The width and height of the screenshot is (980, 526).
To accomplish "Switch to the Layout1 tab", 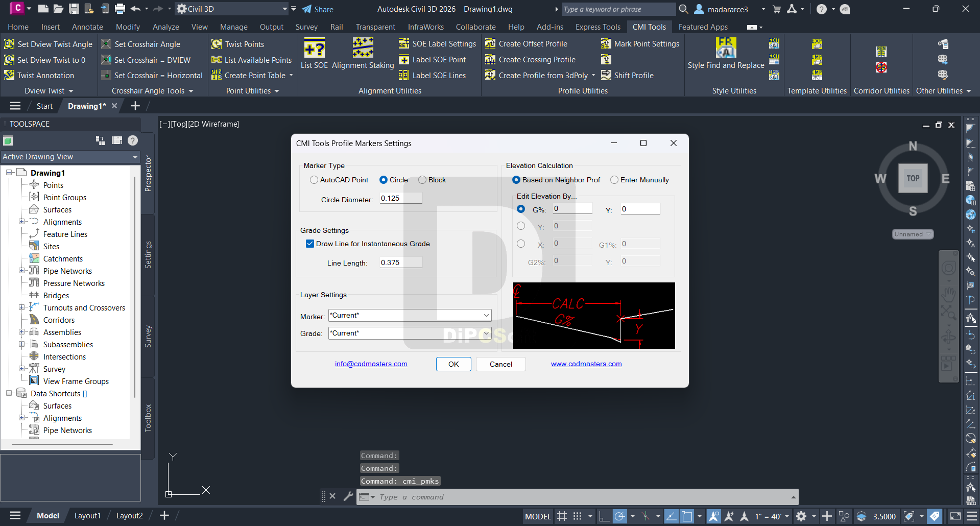I will click(x=87, y=516).
